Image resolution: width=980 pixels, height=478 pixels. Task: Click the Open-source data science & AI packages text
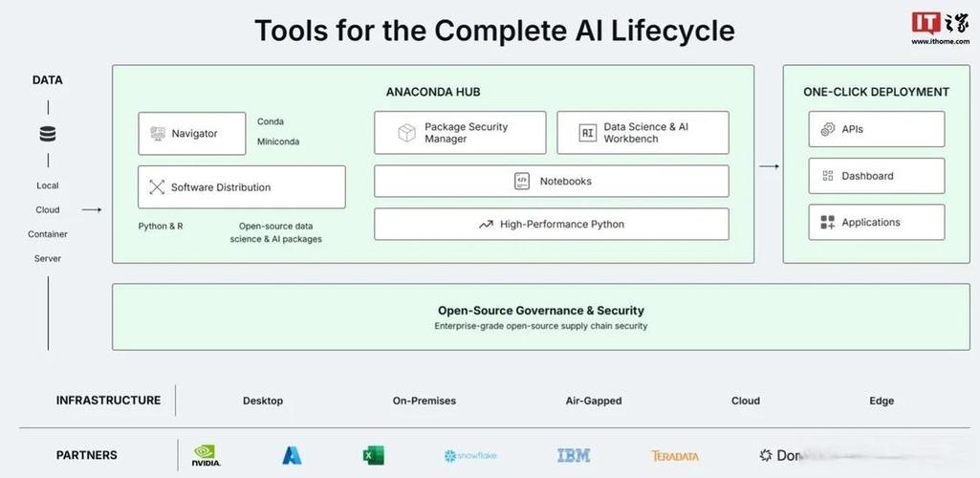275,232
